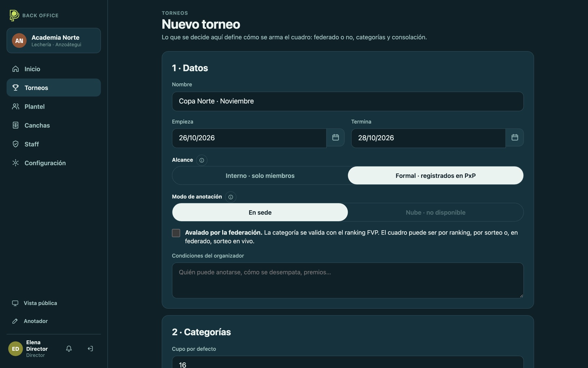Open the Empieza calendar picker
This screenshot has height=368, width=588.
coord(335,137)
